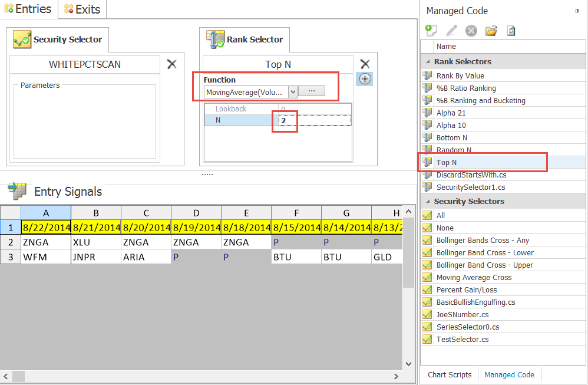Select the N parameter row label

click(x=242, y=120)
